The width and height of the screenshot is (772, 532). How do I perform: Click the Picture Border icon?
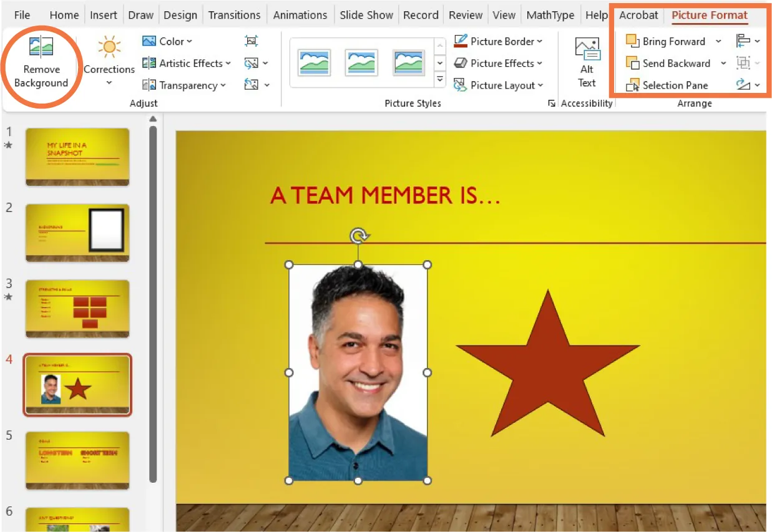[x=462, y=41]
